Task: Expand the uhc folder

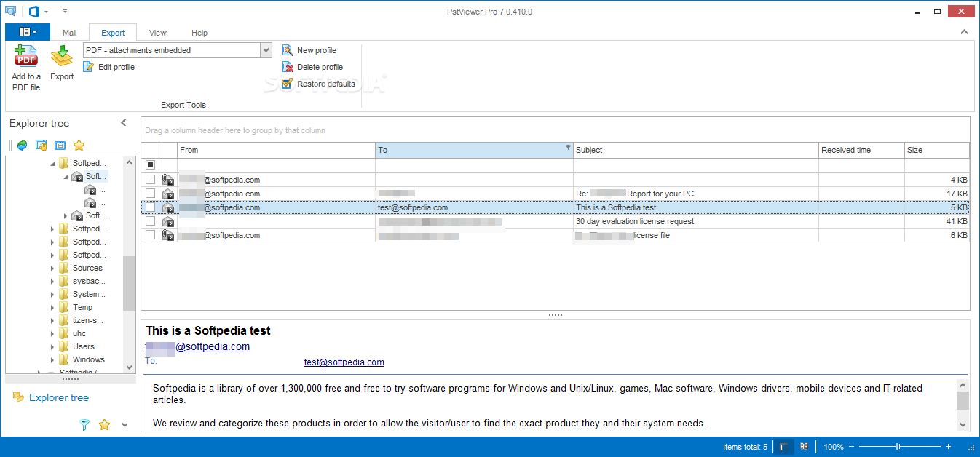Action: click(52, 334)
